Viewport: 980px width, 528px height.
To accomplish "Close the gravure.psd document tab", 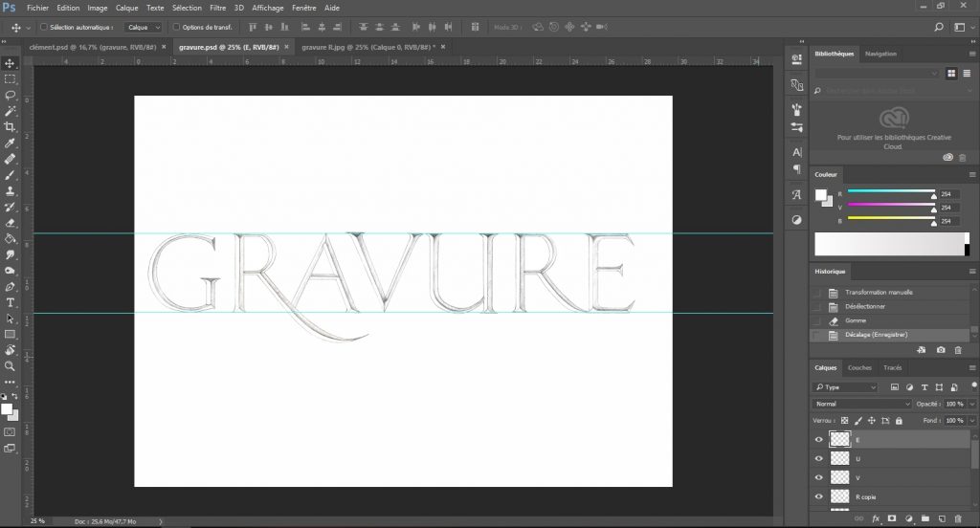I will pyautogui.click(x=286, y=47).
